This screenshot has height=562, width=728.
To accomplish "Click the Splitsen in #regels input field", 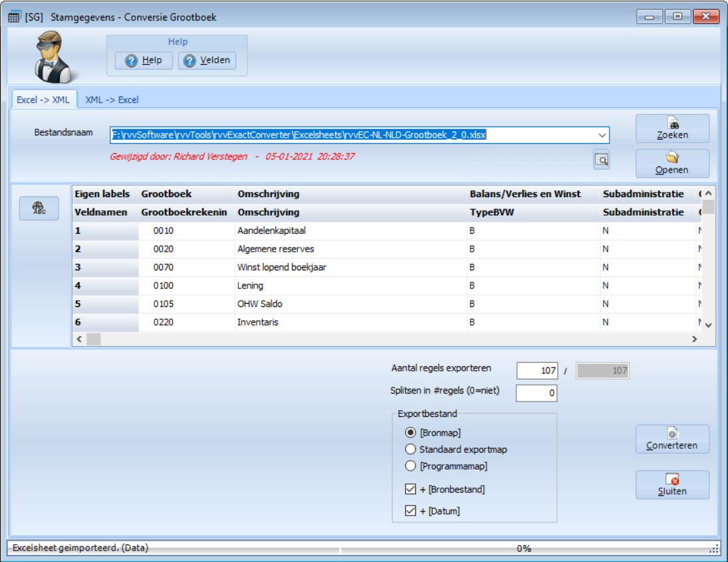I will pyautogui.click(x=536, y=393).
